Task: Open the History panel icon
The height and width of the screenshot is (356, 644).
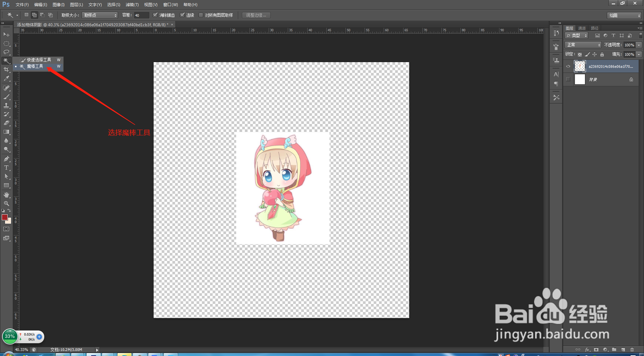Action: (556, 33)
